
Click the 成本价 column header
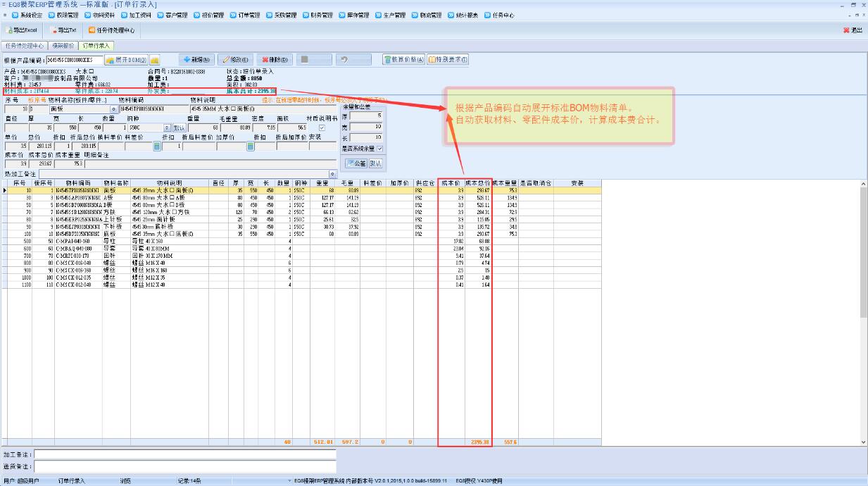[451, 183]
